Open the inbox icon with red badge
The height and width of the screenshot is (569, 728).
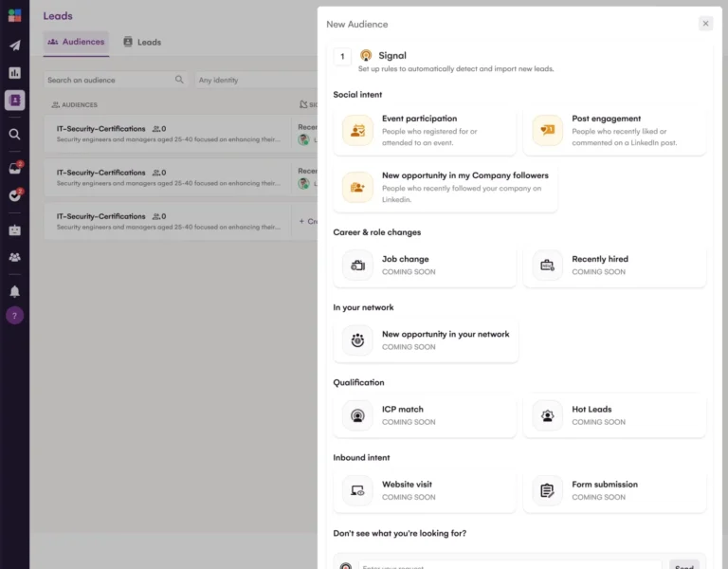click(15, 167)
